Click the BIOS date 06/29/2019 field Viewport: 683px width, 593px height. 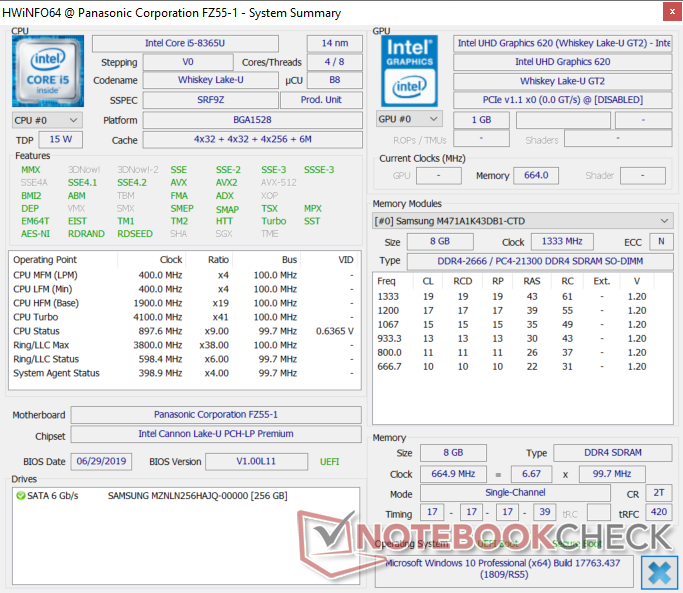click(101, 461)
